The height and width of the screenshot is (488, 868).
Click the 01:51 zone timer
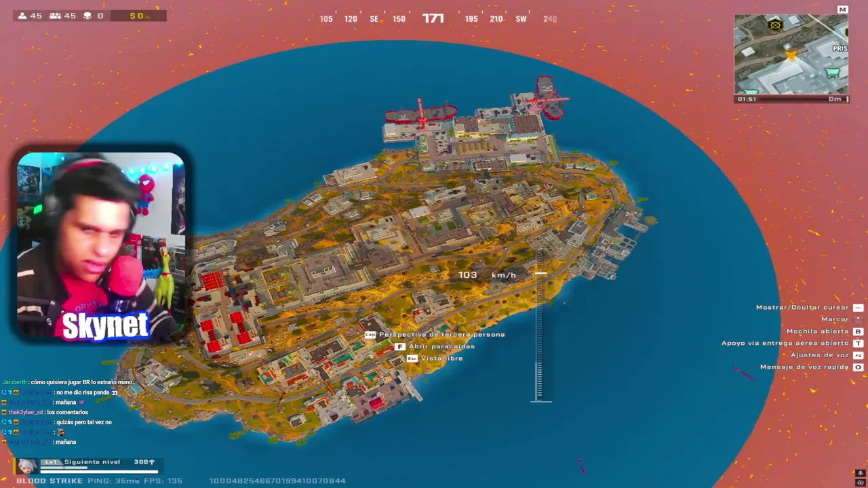[747, 99]
